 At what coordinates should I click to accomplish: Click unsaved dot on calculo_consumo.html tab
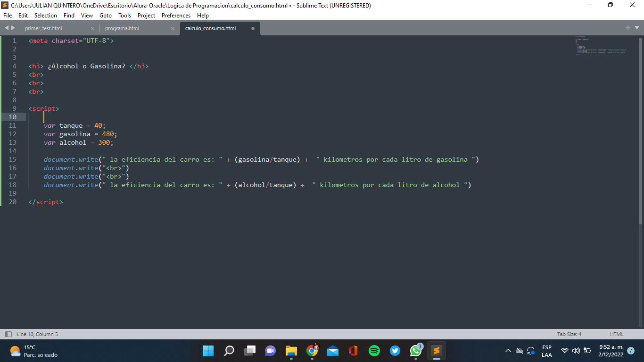[253, 28]
